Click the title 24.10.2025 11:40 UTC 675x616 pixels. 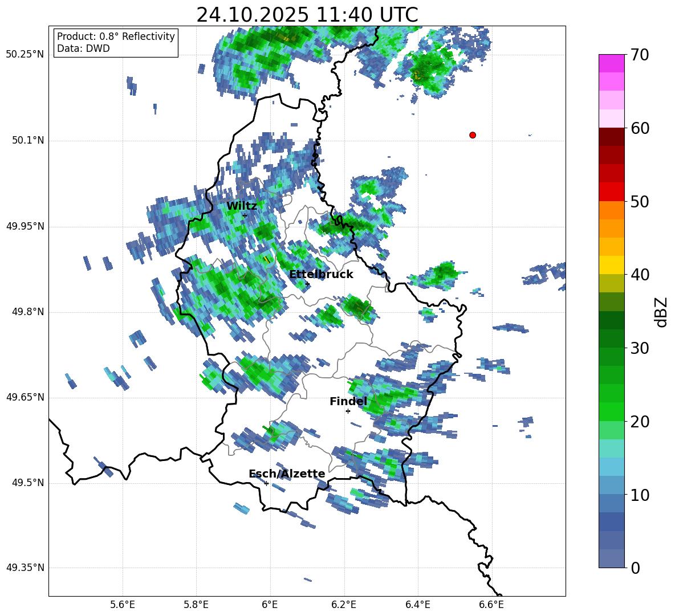[307, 15]
